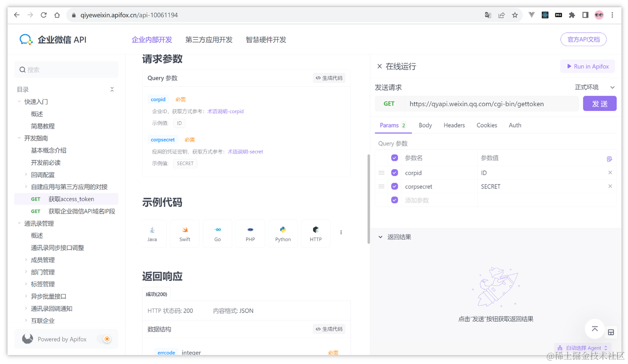Toggle the 添加参数 row checkbox

(394, 200)
